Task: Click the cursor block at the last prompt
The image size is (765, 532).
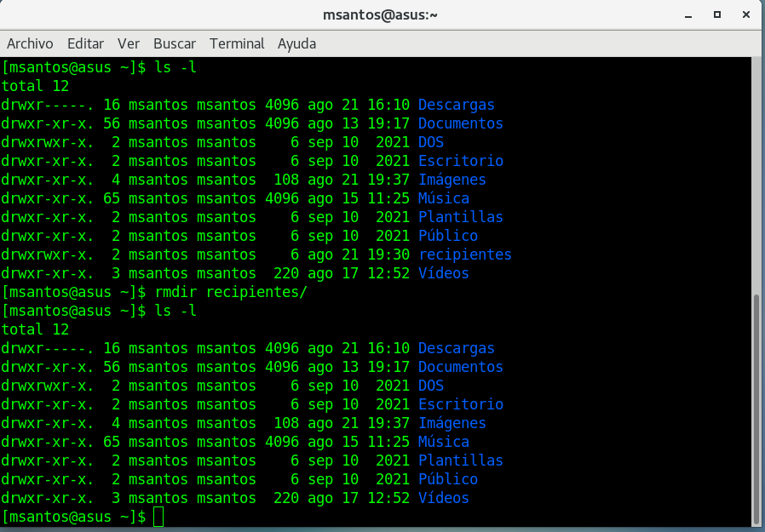Action: (158, 517)
